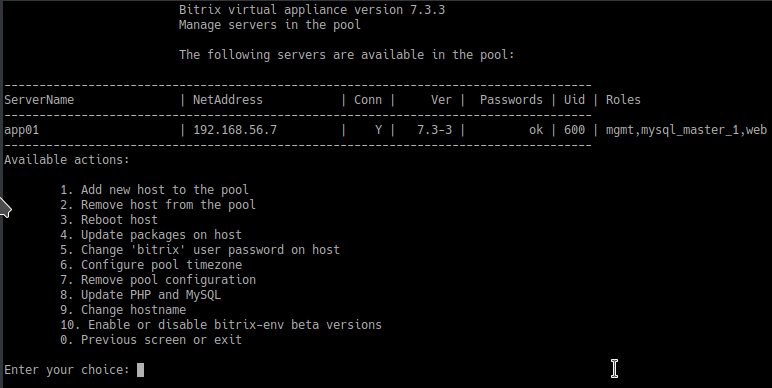Click the app01 server name

click(21, 130)
